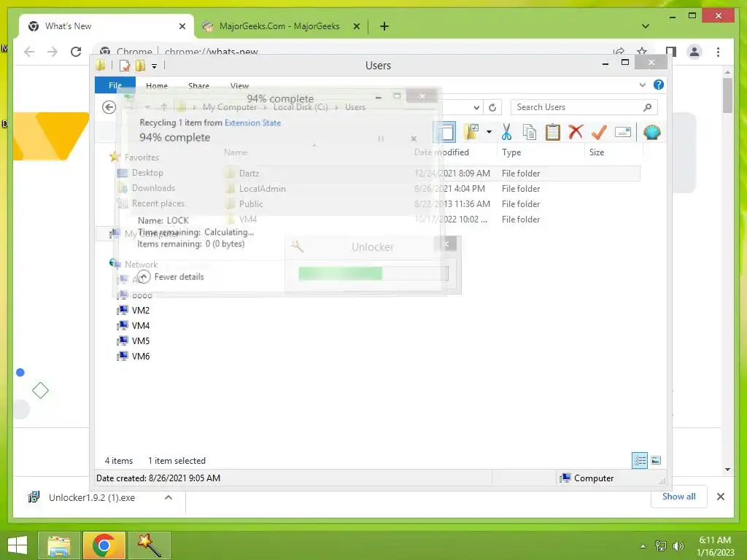The height and width of the screenshot is (560, 747).
Task: Collapse with Fewer details button
Action: click(171, 276)
